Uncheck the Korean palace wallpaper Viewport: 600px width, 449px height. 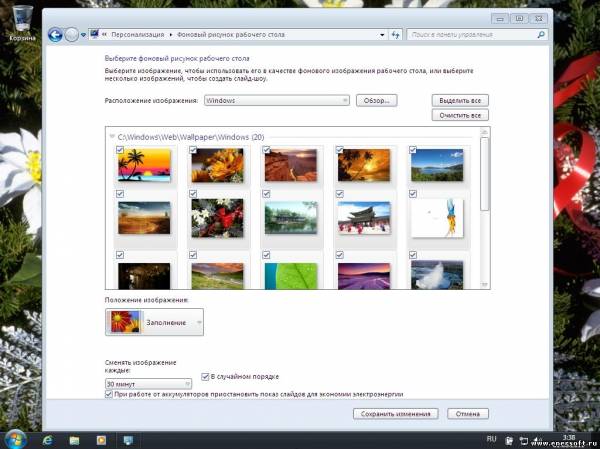pos(339,194)
